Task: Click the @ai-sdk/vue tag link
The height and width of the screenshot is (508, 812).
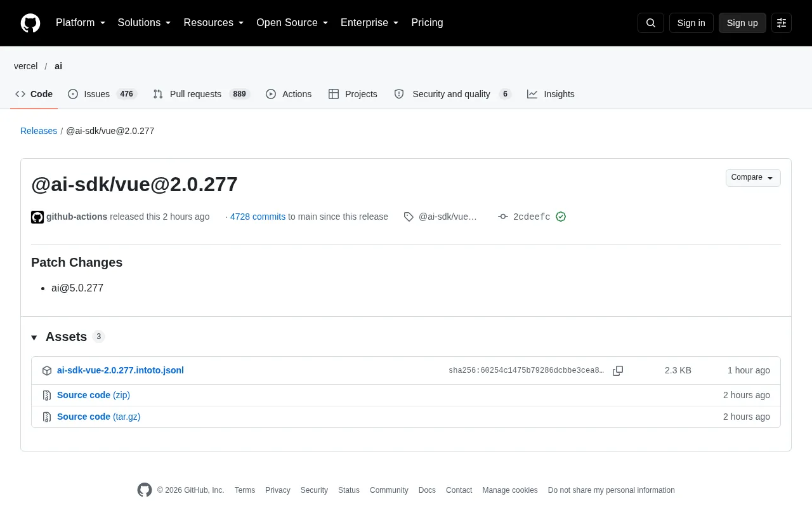Action: 448,217
